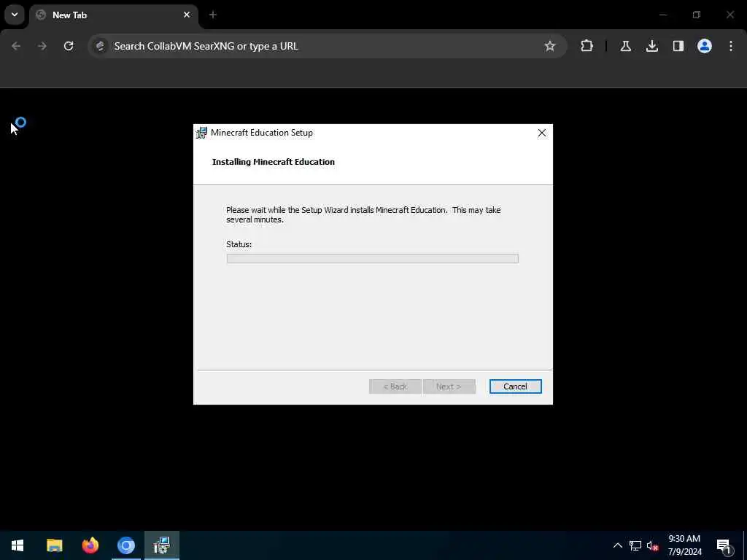Click the Installing Minecraft Education heading
Viewport: 747px width, 560px height.
274,162
